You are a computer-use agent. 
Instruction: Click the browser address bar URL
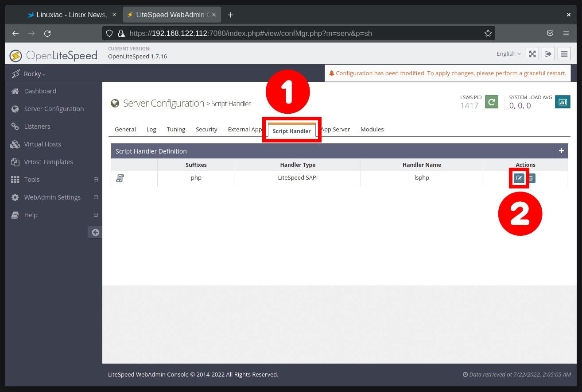251,33
